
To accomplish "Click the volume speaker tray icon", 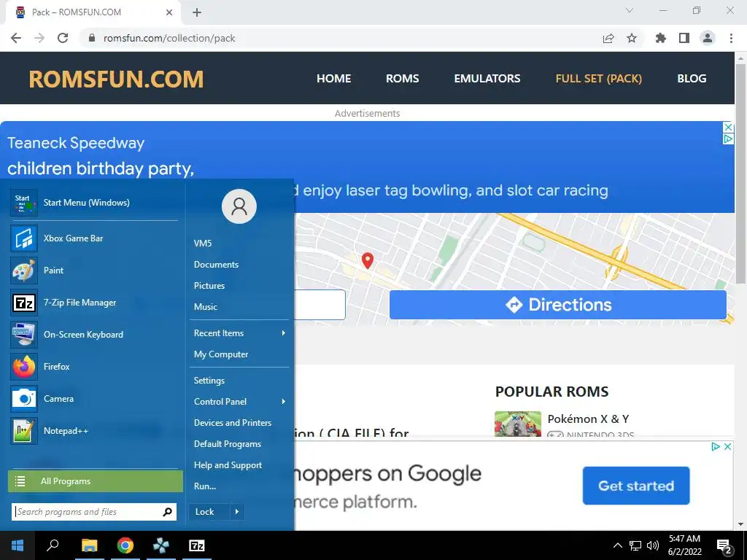I will pyautogui.click(x=653, y=545).
